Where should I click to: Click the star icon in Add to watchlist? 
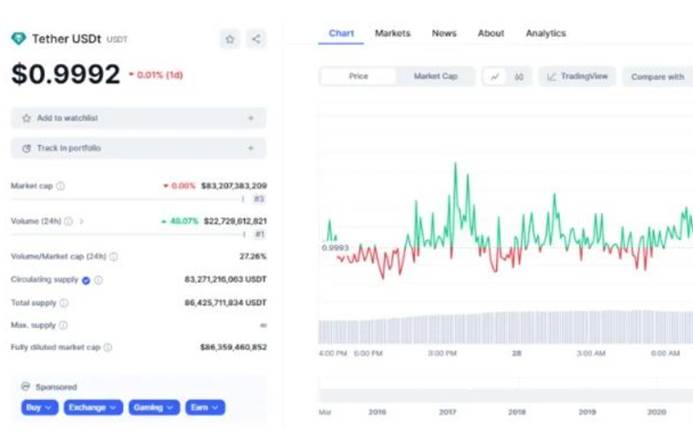[x=27, y=118]
